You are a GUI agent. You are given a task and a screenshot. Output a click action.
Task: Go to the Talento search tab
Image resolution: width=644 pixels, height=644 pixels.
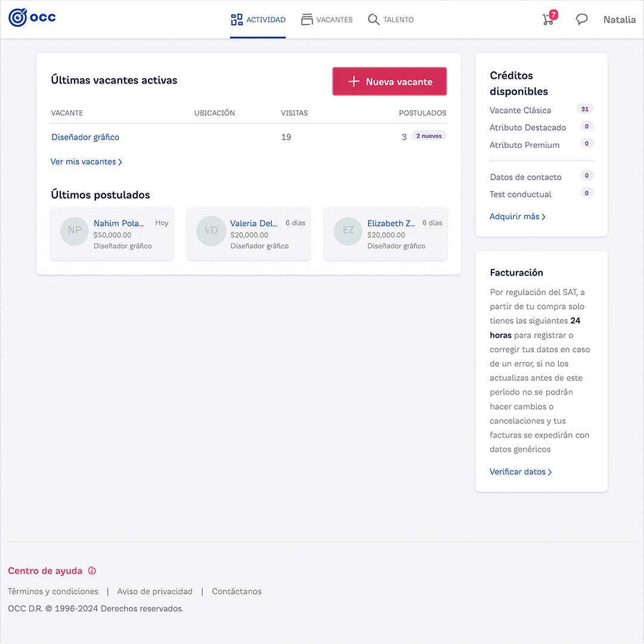pos(391,20)
